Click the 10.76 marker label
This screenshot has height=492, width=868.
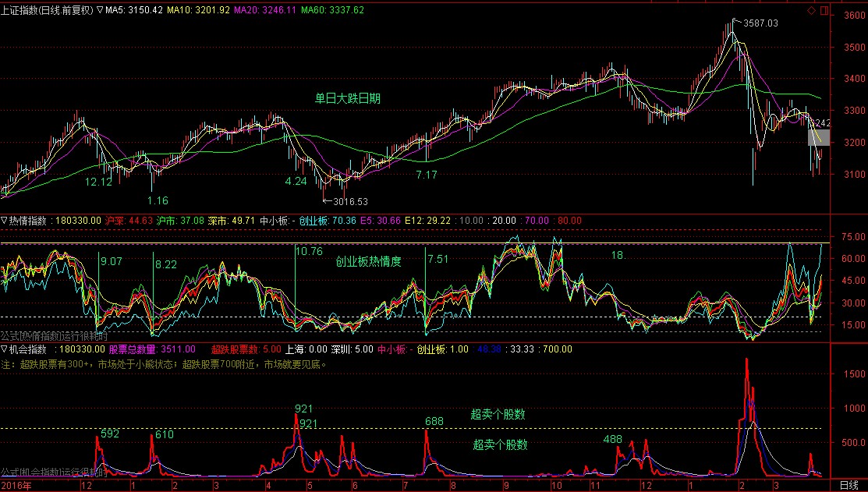pyautogui.click(x=309, y=251)
